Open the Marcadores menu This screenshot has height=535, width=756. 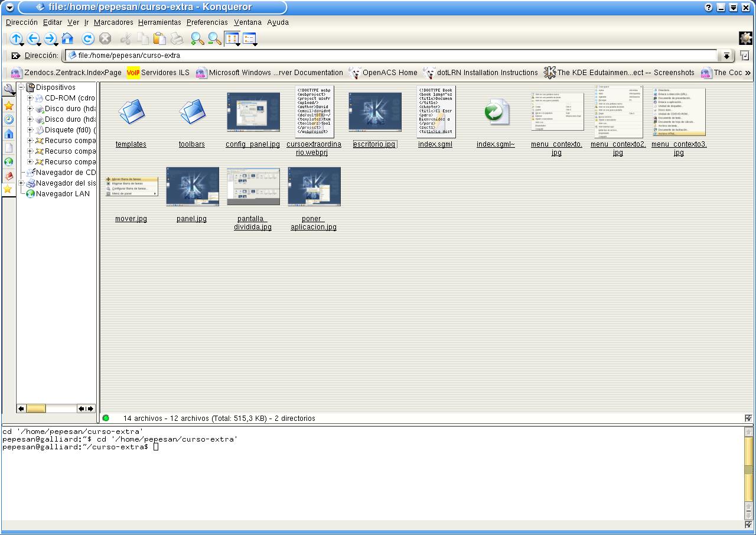113,22
